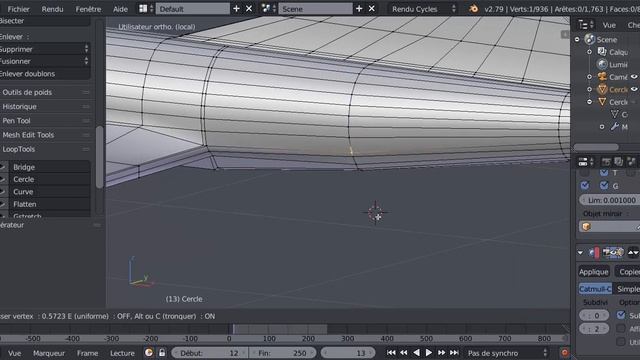The height and width of the screenshot is (360, 640).
Task: Click the Enlever doublons button
Action: [x=44, y=74]
